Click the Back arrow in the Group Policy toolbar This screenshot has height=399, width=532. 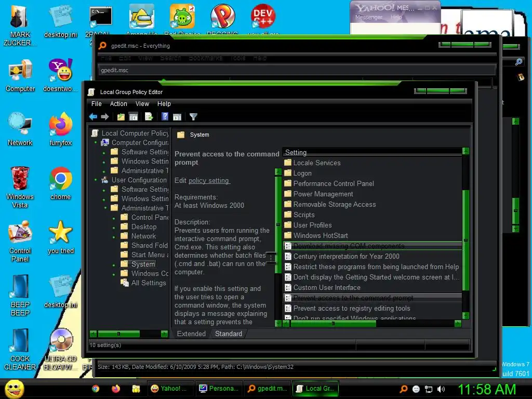pyautogui.click(x=93, y=117)
